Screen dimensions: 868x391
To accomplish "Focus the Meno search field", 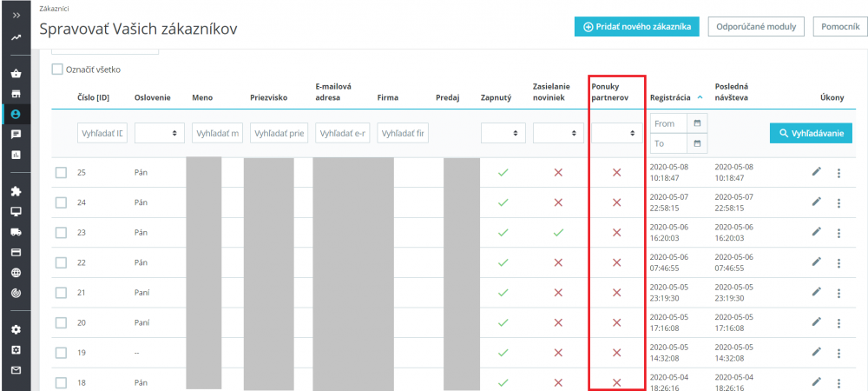I will click(x=218, y=133).
